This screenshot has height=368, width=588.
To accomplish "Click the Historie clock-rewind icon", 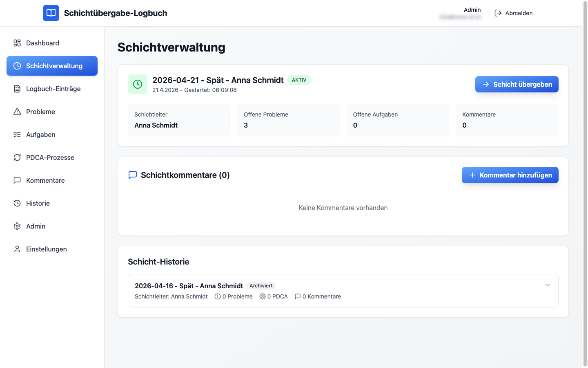I will click(x=17, y=203).
